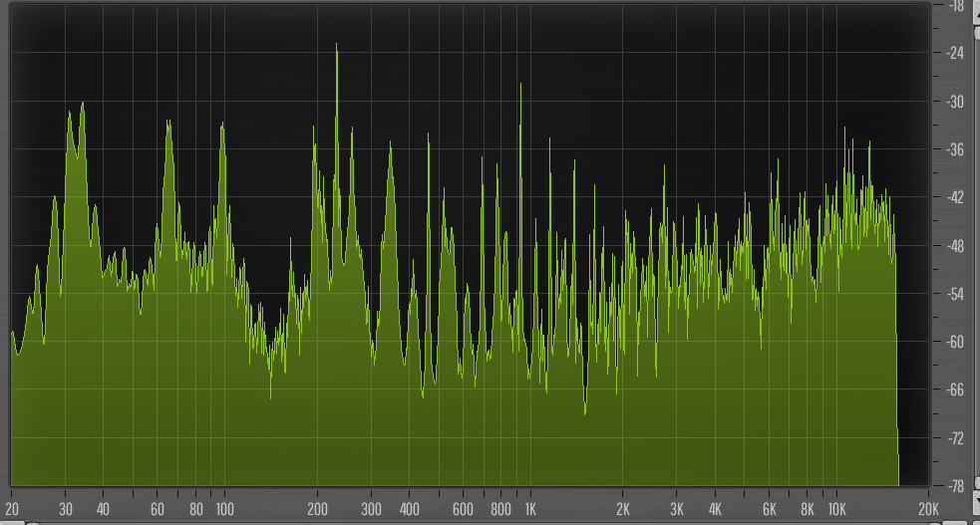Click the 600 Hz frequency axis label

pos(464,509)
